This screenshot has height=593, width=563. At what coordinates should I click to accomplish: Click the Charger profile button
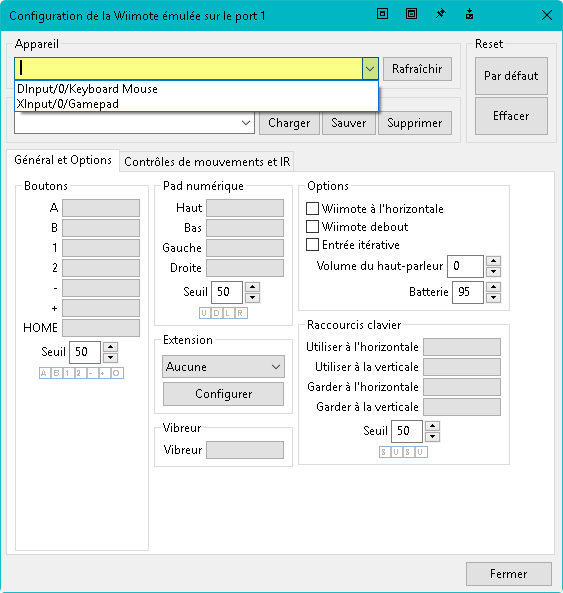(x=289, y=123)
